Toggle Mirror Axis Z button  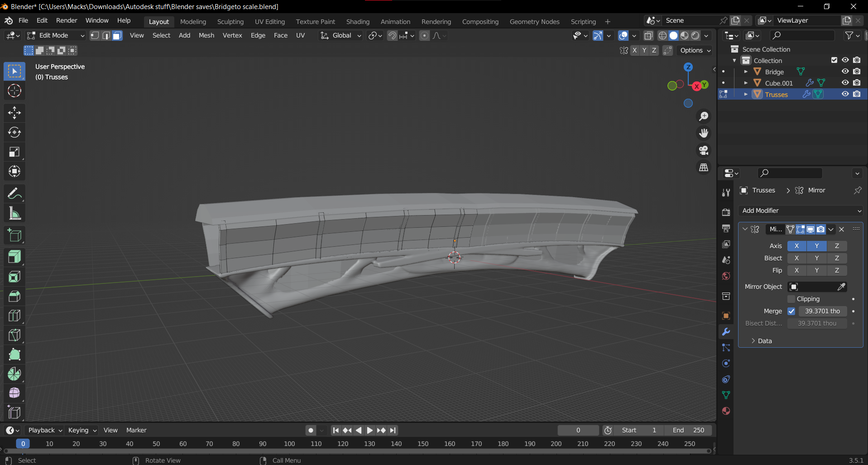pyautogui.click(x=837, y=246)
